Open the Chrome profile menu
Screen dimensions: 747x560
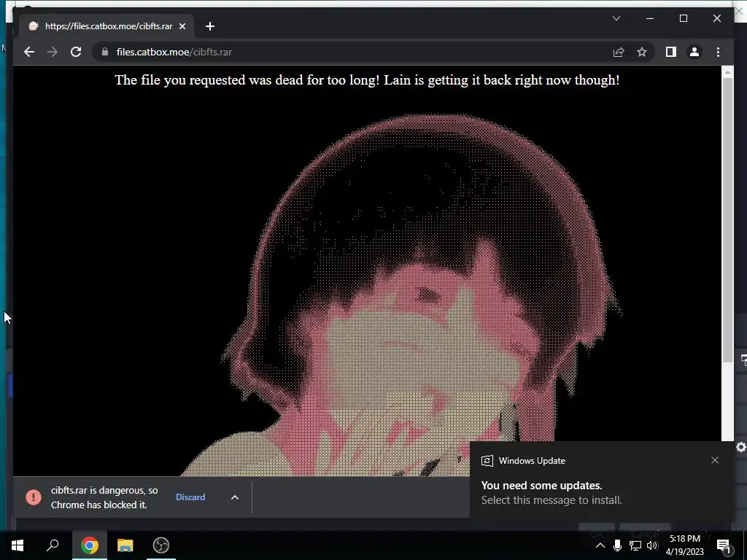pos(694,52)
